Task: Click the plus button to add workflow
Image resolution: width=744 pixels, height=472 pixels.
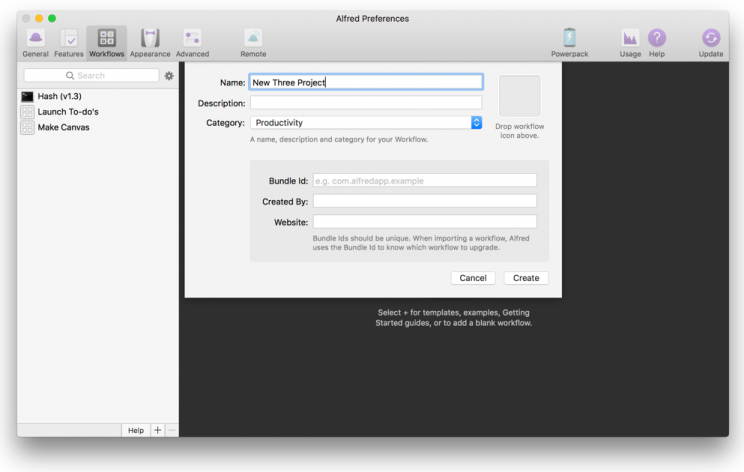Action: click(x=158, y=430)
